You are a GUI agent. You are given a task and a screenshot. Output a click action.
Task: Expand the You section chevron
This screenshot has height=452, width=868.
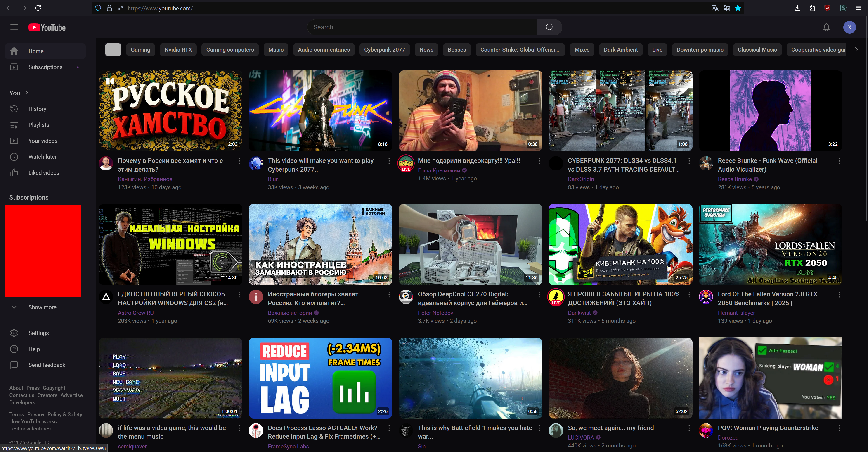[27, 93]
